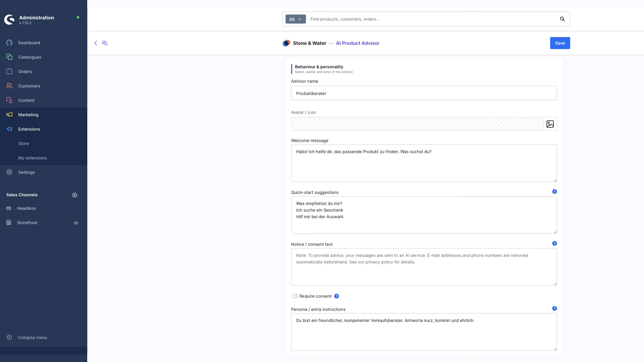
Task: Click the avatar preview checkerboard area
Action: [417, 124]
